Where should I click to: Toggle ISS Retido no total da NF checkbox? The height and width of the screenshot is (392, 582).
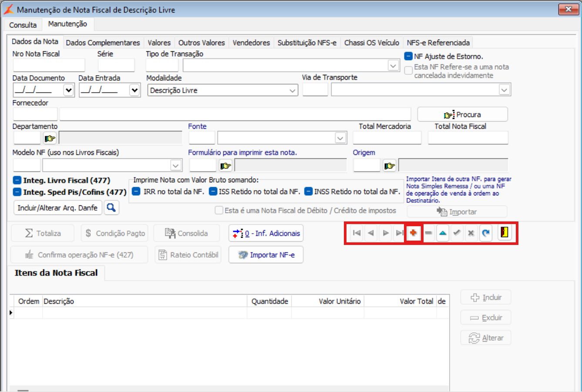(x=213, y=191)
